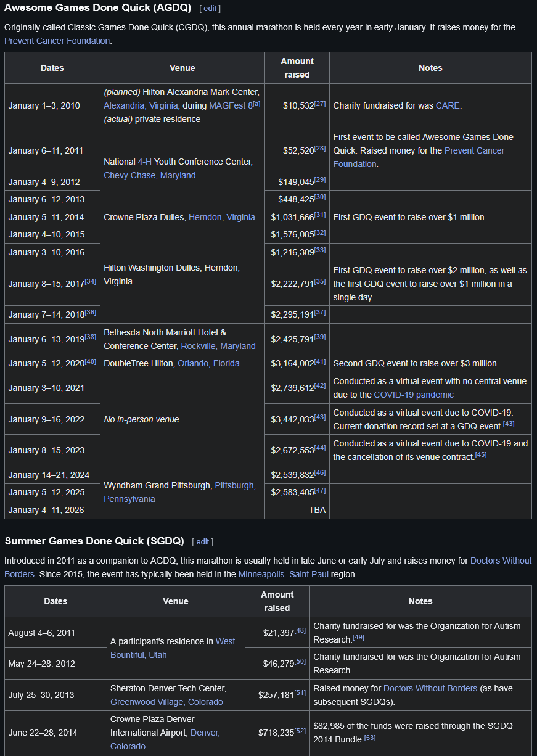Open citation [33] next to $1,216,309
This screenshot has width=537, height=756.
[x=320, y=250]
